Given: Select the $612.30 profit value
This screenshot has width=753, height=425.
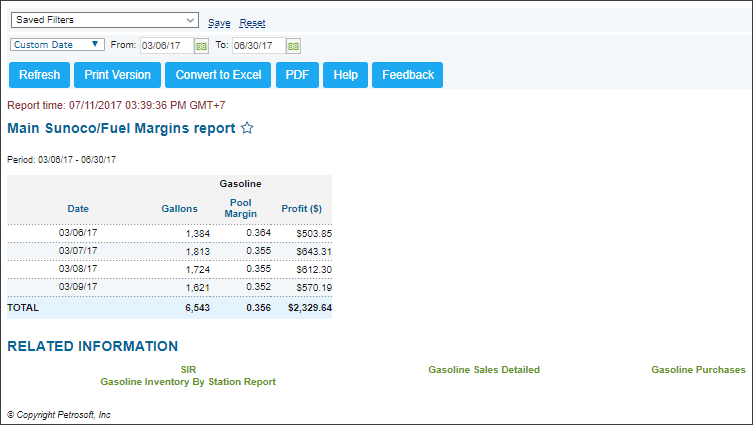Looking at the screenshot, I should click(314, 270).
